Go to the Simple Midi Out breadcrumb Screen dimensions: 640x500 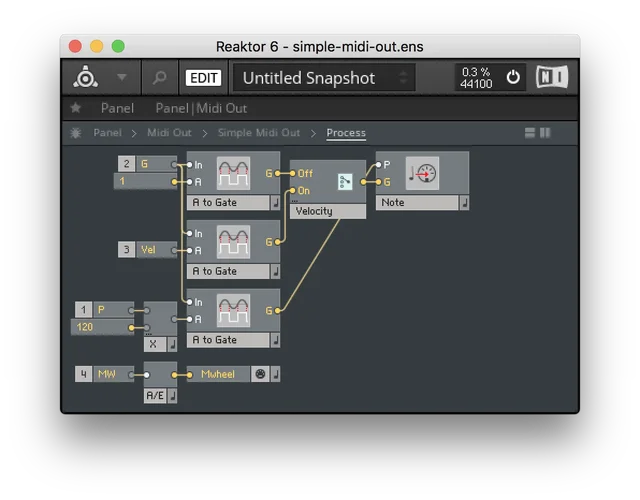pyautogui.click(x=259, y=133)
